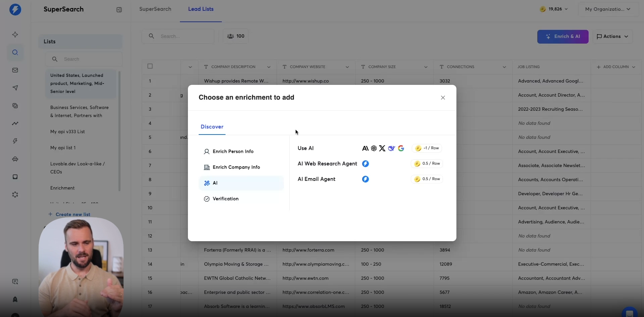Choose the Verification category
This screenshot has height=317, width=644.
pos(241,199)
